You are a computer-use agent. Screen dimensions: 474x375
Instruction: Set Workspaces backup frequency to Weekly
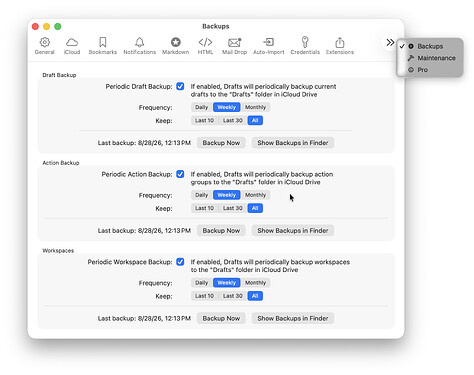click(x=227, y=283)
